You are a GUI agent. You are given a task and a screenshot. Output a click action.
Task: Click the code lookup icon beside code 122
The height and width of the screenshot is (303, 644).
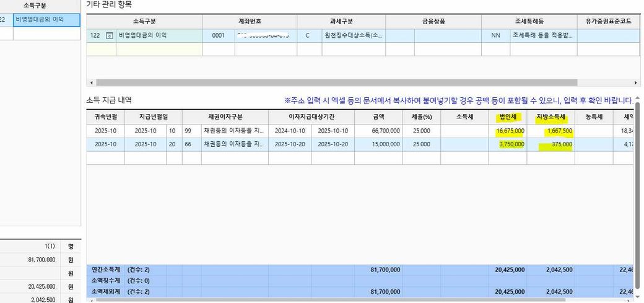coord(110,36)
